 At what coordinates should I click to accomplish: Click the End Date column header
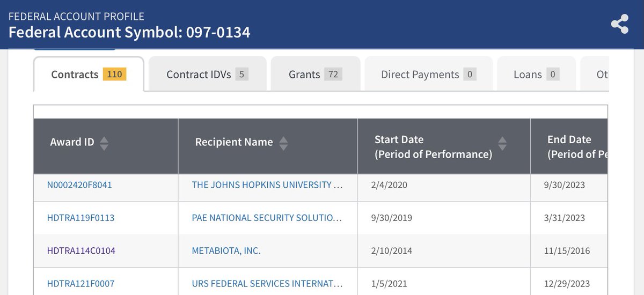pyautogui.click(x=570, y=146)
